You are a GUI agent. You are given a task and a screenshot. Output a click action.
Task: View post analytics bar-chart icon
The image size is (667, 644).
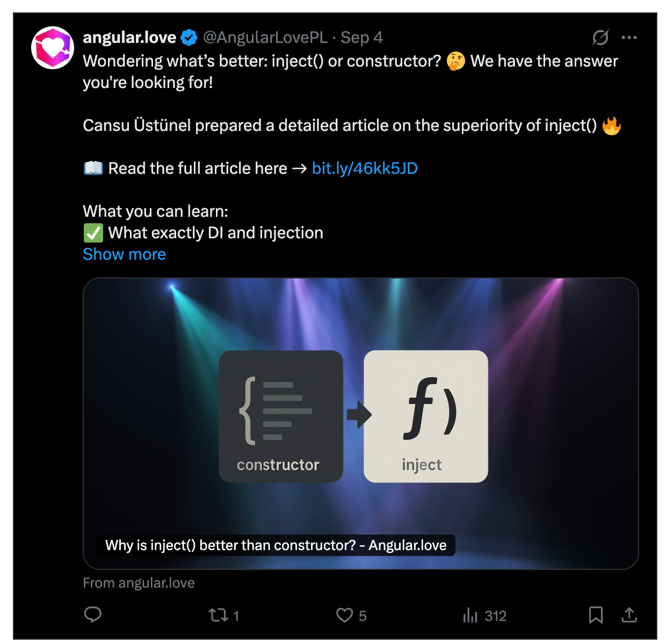470,615
